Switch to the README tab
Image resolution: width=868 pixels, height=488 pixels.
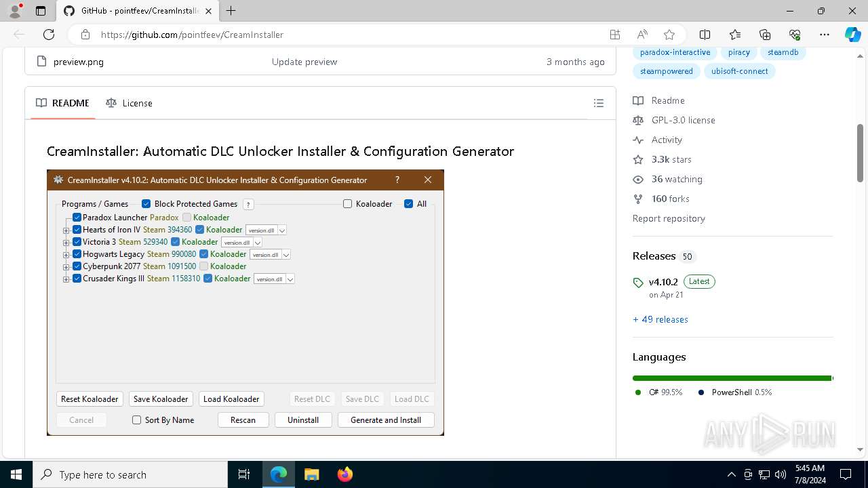pyautogui.click(x=62, y=103)
